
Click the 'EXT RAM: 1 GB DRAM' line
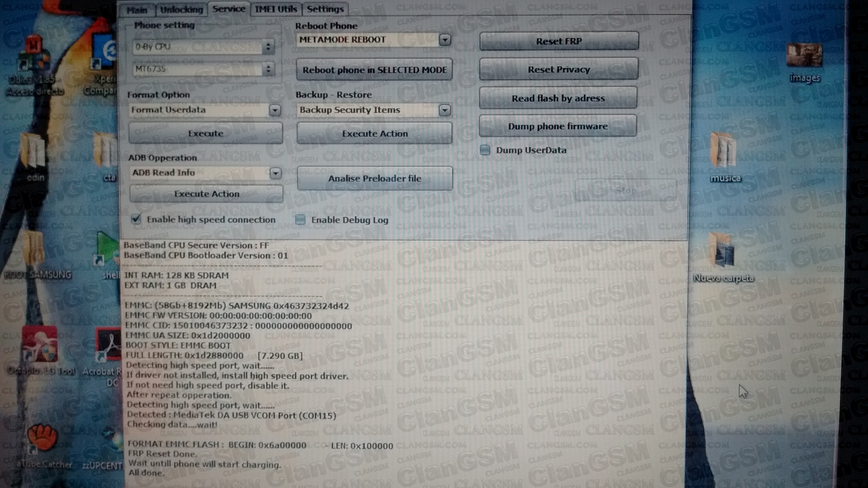coord(170,285)
